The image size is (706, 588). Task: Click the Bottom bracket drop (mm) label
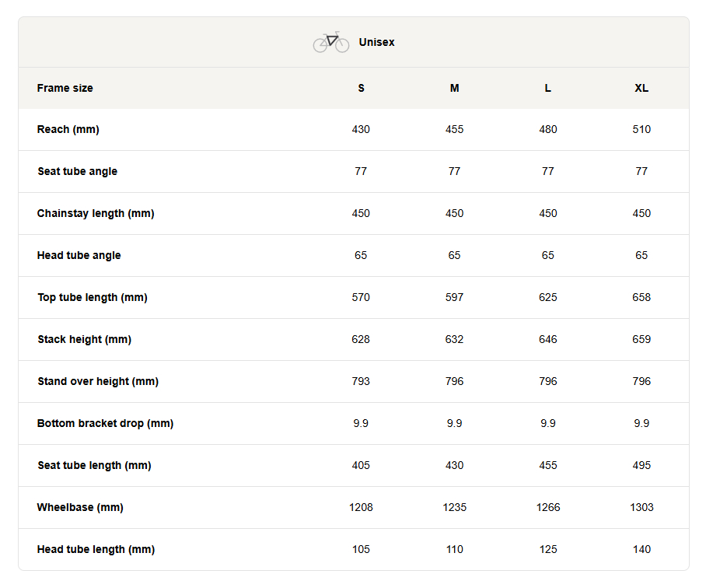click(x=106, y=423)
